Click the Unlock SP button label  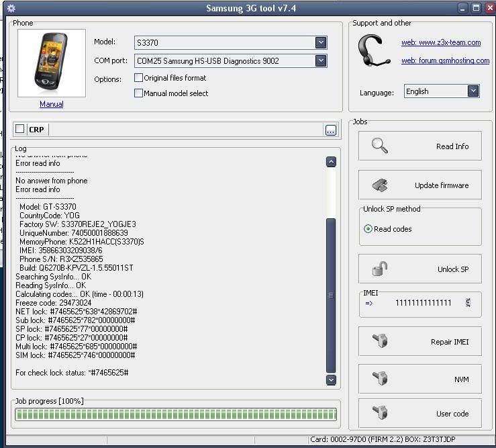click(453, 269)
